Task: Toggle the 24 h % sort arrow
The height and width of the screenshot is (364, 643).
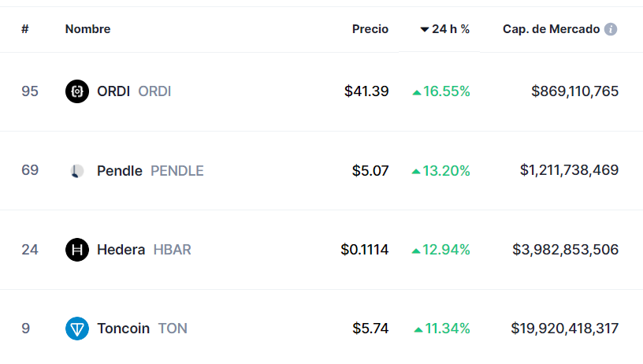Action: coord(425,29)
